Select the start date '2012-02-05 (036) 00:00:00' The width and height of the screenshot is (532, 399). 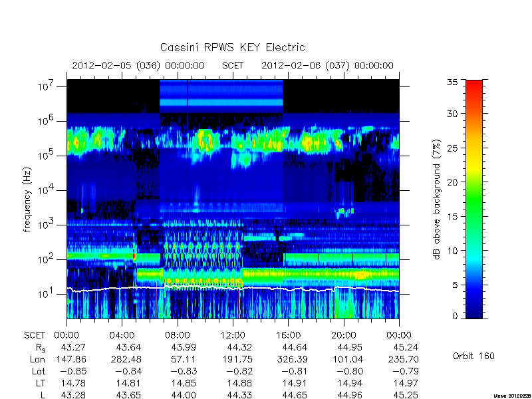[x=138, y=65]
